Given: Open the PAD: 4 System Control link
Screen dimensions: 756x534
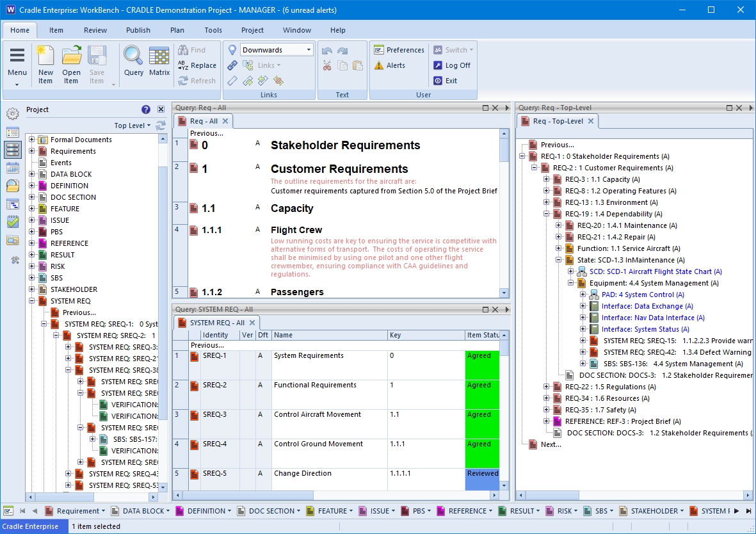Looking at the screenshot, I should point(643,295).
